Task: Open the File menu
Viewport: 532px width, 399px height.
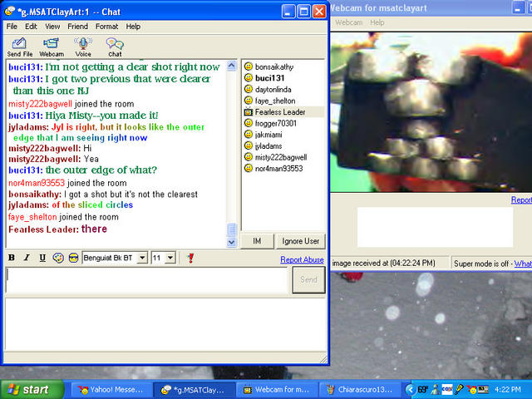Action: point(12,27)
